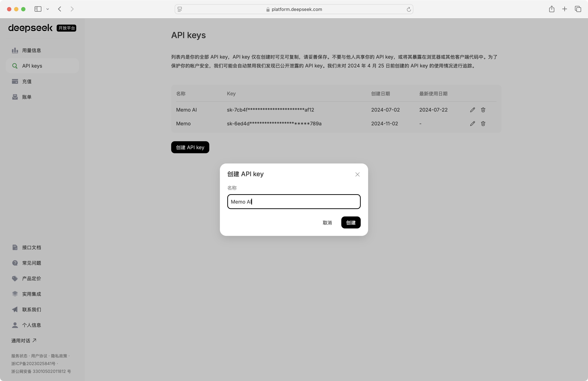Screen dimensions: 588x381
Task: Click the Memo AI name cell
Action: 187,110
